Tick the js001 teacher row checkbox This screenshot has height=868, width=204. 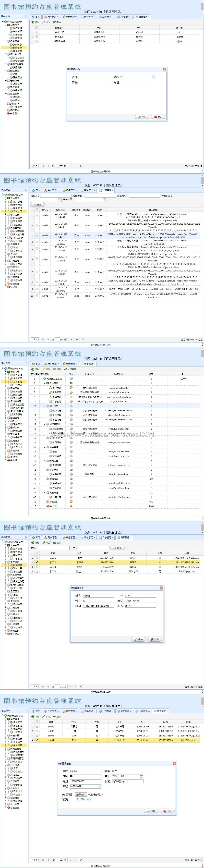coord(37,558)
